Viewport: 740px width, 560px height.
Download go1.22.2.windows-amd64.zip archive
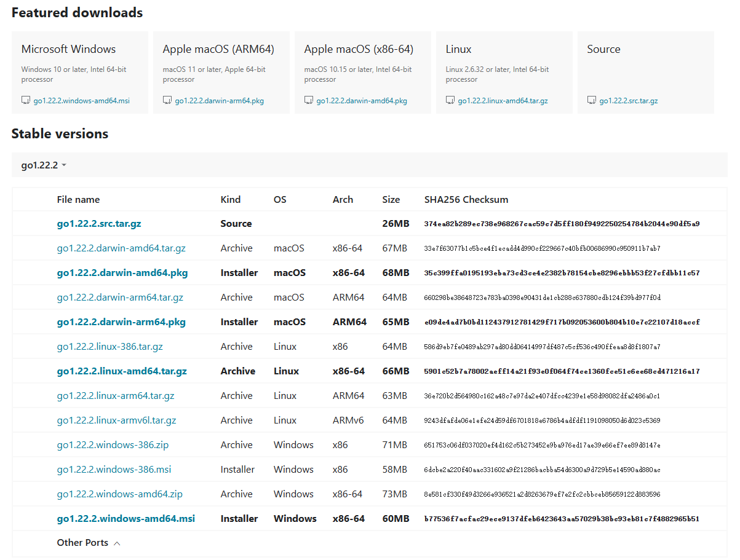pyautogui.click(x=120, y=494)
